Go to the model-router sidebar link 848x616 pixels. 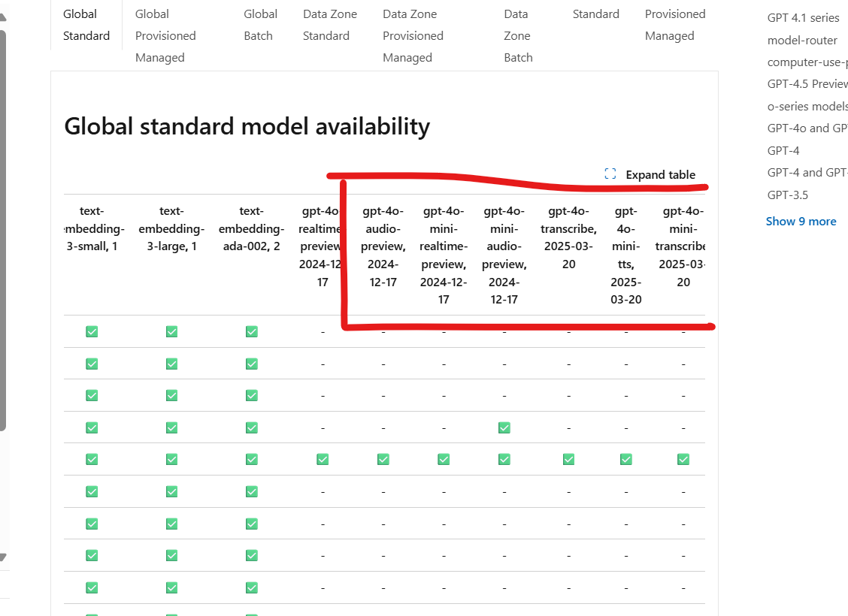click(x=802, y=41)
